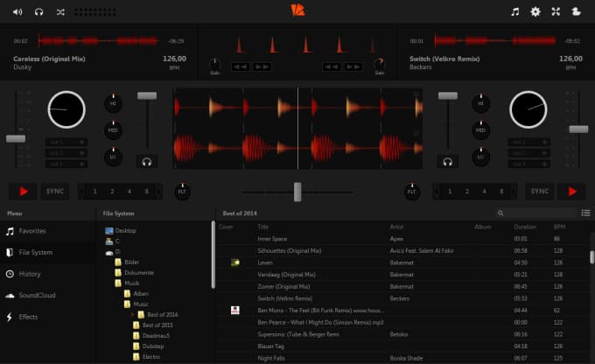Toggle SYNC on the left deck
595x364 pixels.
56,191
